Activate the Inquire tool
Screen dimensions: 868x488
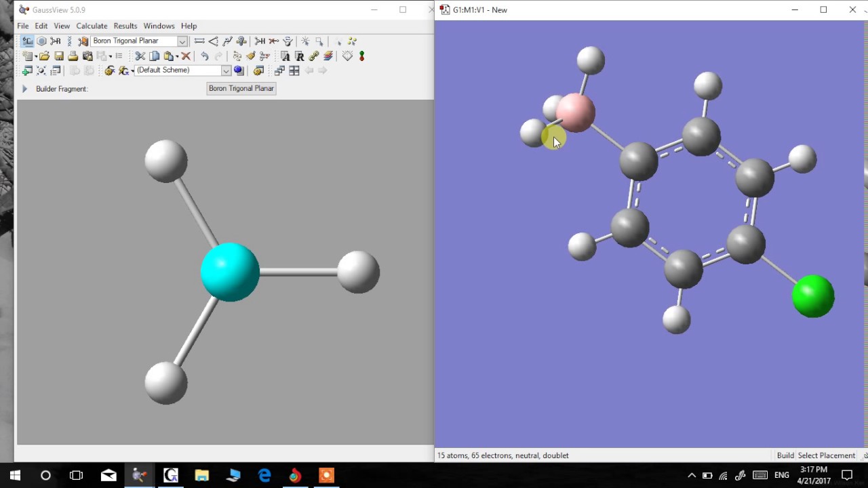(x=241, y=41)
